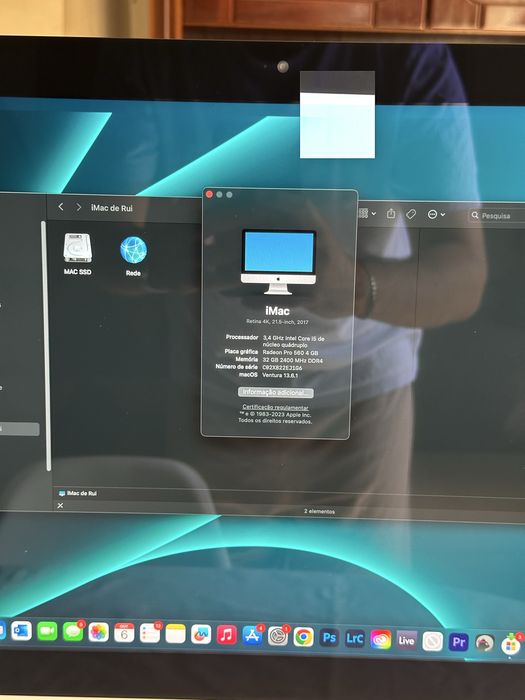Click the Retina 4K, 21.5-inch, 2017 subtitle
Viewport: 525px width, 700px height.
277,321
